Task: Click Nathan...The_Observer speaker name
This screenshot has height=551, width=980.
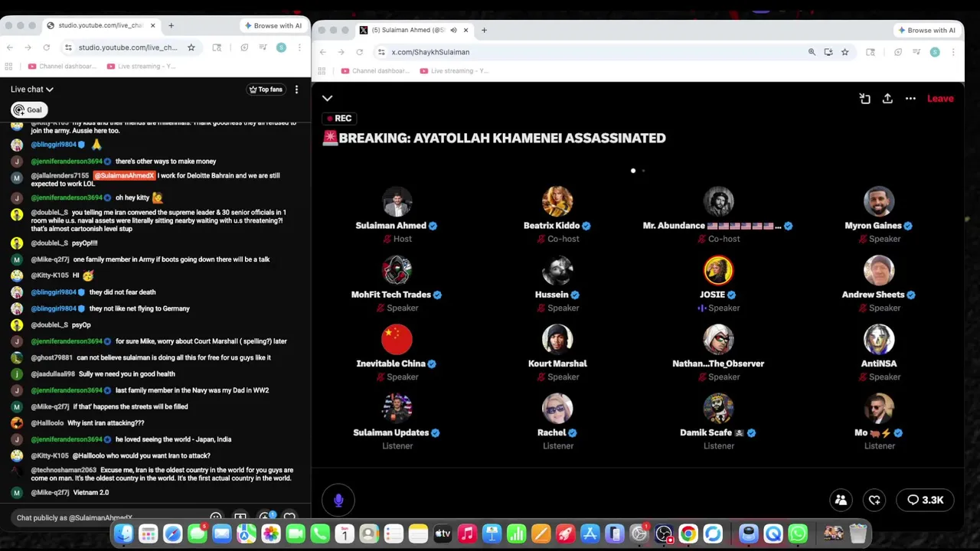Action: (718, 364)
